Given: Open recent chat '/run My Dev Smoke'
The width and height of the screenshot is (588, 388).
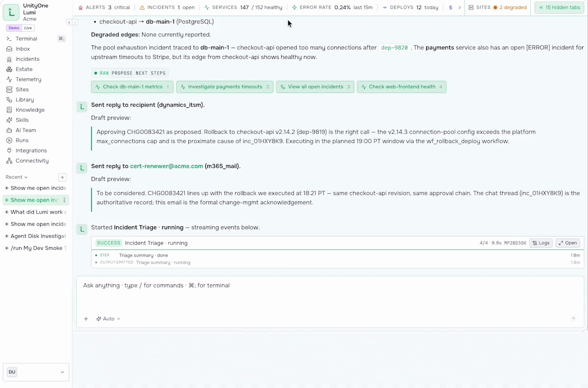Looking at the screenshot, I should pos(37,248).
